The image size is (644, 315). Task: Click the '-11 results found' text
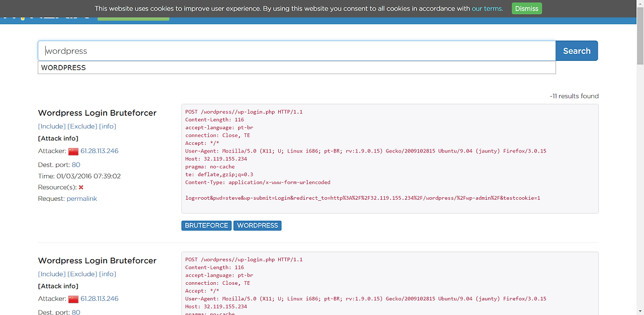point(574,96)
